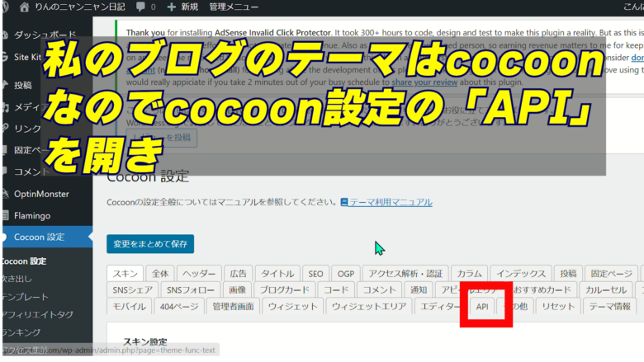Select the 投稿 pin icon in sidebar
Screen dimensions: 644x362
point(6,85)
